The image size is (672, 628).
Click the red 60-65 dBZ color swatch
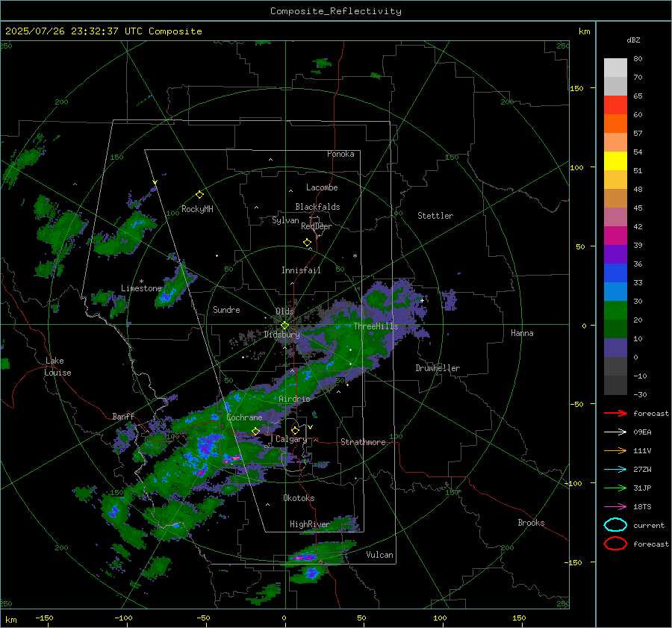click(615, 105)
